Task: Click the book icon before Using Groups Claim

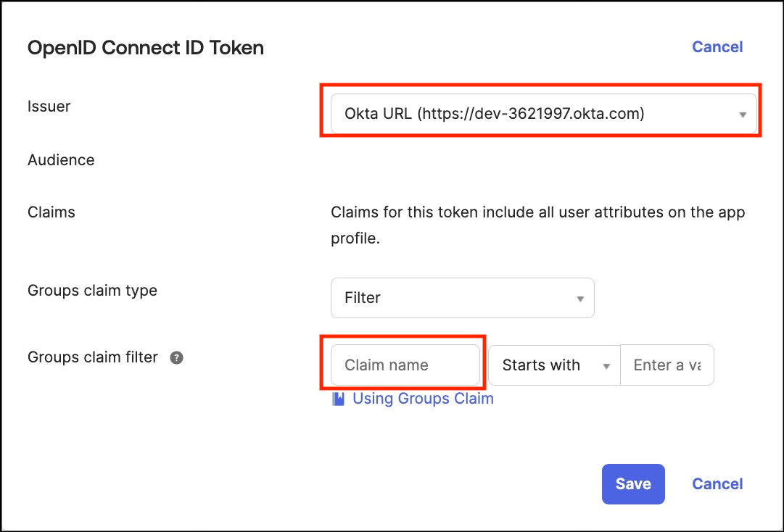Action: click(338, 399)
